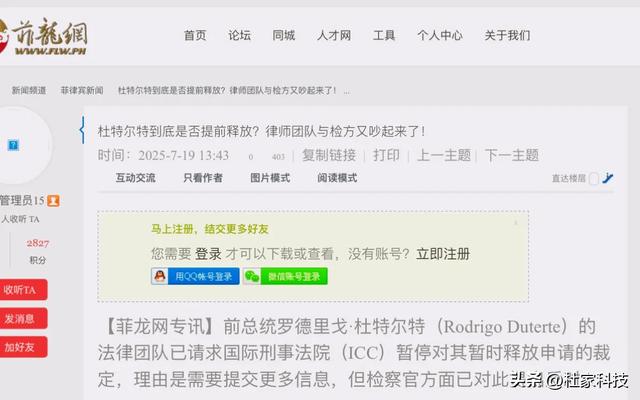
Task: Open 个人中心 in the navigation bar
Action: tap(440, 36)
